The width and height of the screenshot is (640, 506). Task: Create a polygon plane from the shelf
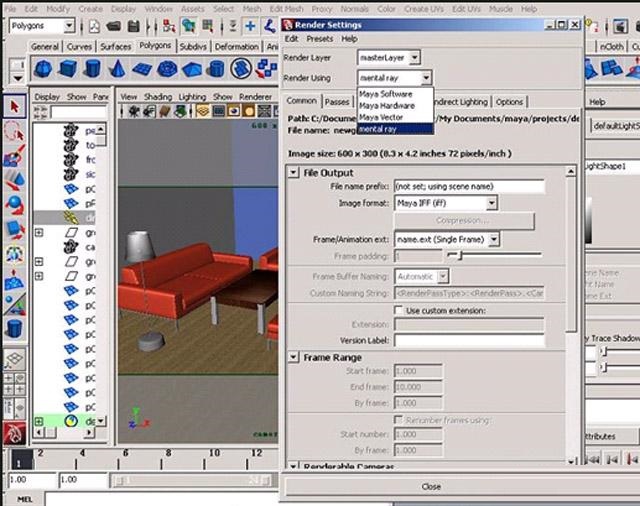142,69
